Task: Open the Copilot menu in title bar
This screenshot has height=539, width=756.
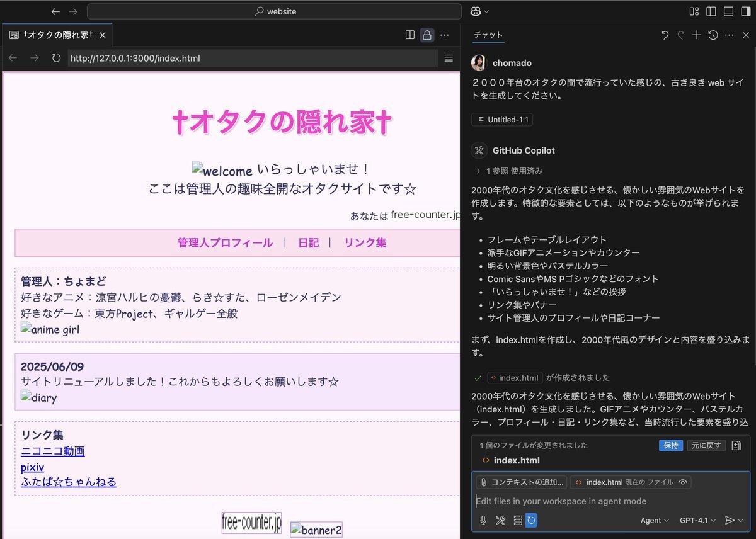Action: tap(479, 11)
